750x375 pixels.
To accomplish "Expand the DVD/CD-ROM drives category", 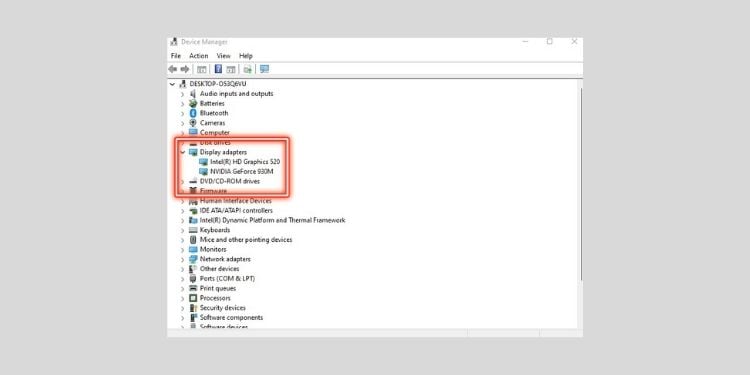I will coord(182,181).
